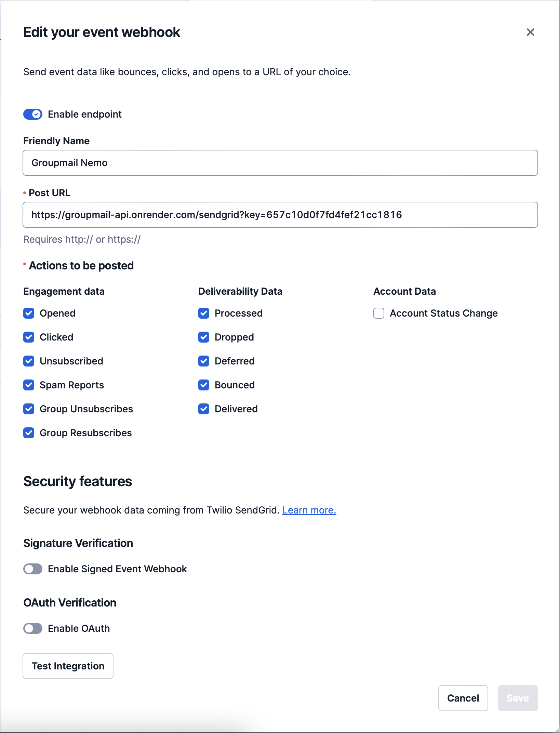Check the Account Status Change checkbox

[379, 313]
